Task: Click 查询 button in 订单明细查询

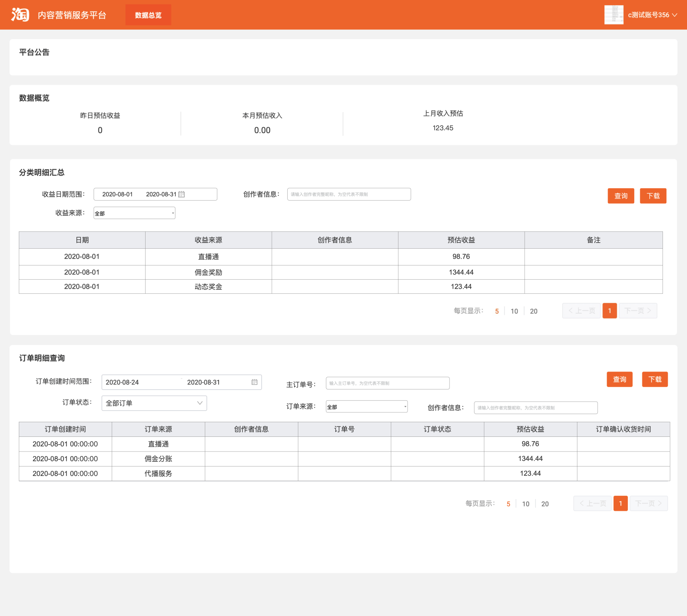Action: (x=620, y=379)
